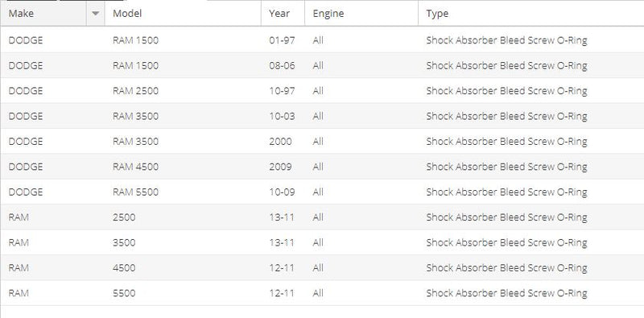The width and height of the screenshot is (644, 318).
Task: Select the DODGE RAM 1500 01-97 row
Action: [323, 40]
